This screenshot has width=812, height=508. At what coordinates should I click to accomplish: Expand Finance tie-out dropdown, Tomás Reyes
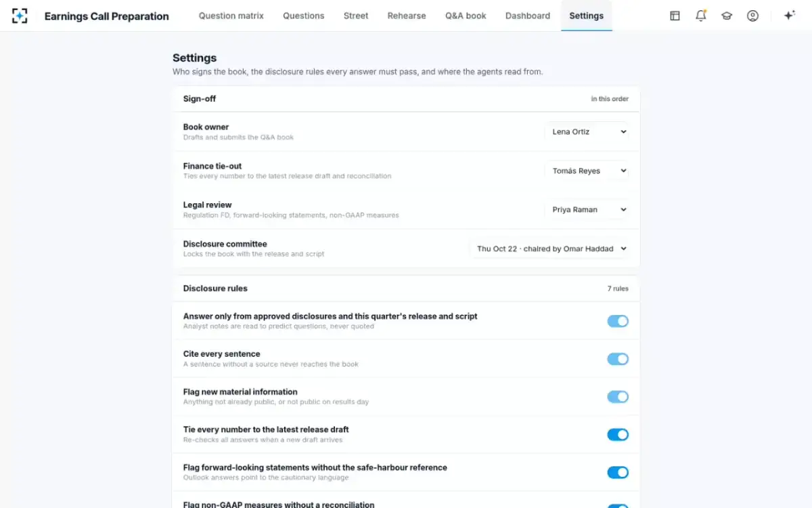tap(587, 171)
